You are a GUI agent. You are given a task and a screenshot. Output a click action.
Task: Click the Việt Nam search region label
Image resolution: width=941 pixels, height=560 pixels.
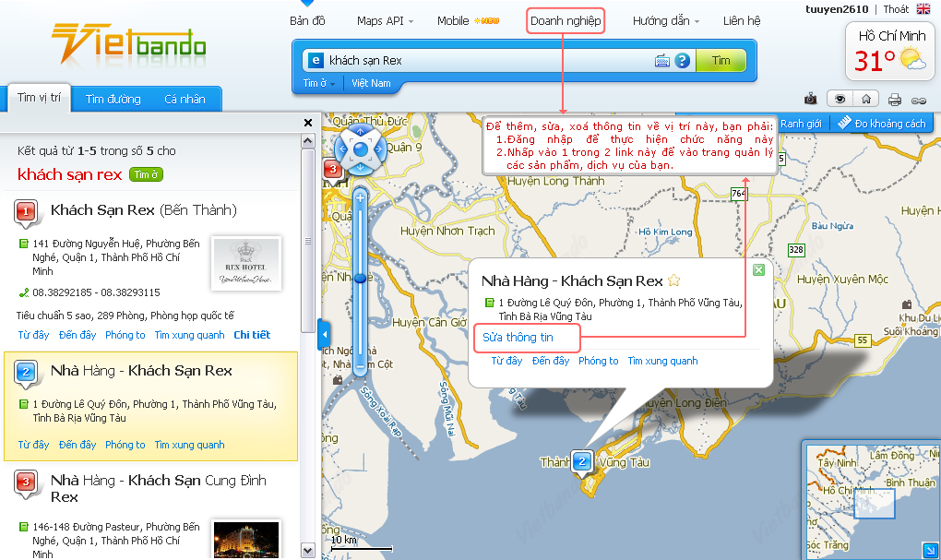pyautogui.click(x=371, y=83)
